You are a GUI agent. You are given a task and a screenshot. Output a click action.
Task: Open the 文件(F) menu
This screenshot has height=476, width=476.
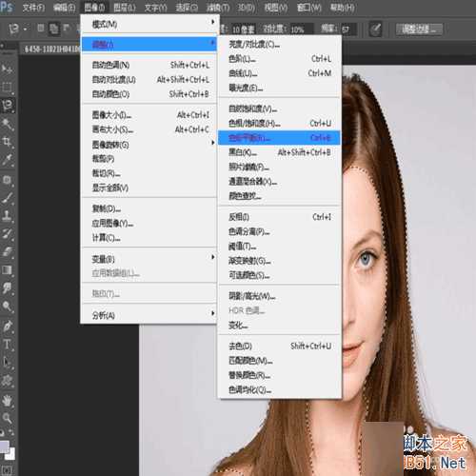[x=33, y=8]
